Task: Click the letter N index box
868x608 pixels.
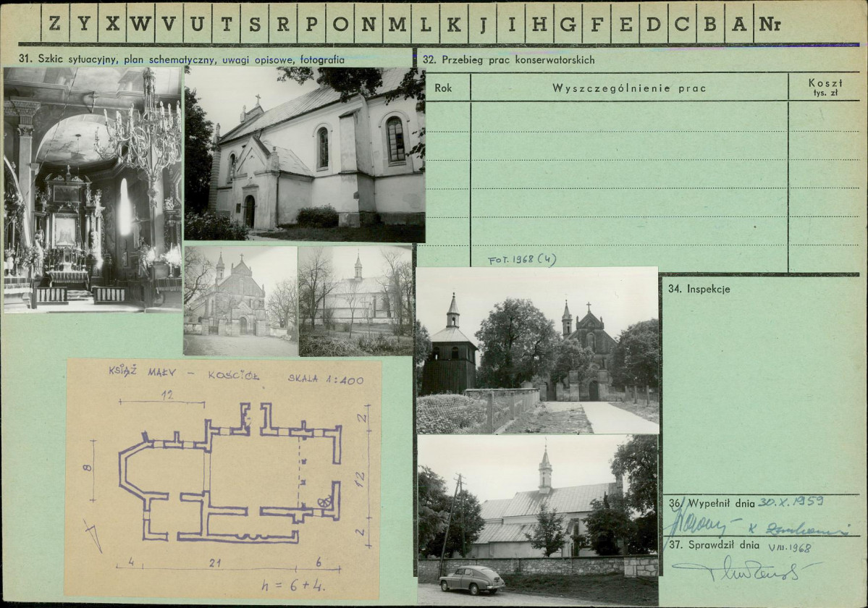Action: [x=368, y=23]
